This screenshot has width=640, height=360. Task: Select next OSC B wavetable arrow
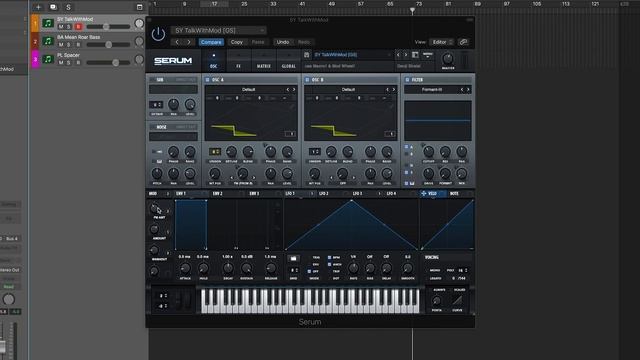click(x=394, y=89)
